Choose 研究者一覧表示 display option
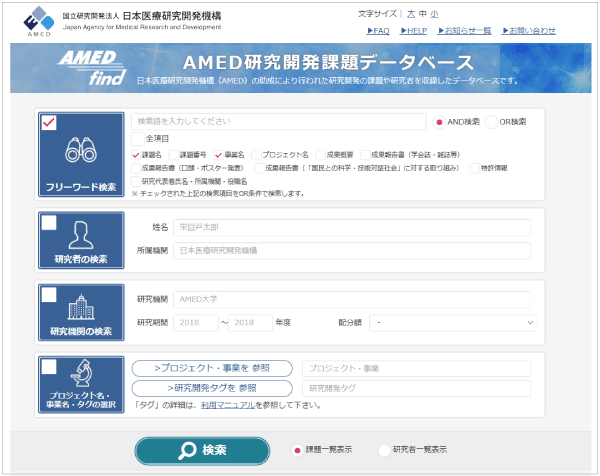Screen dimensions: 600x476 [384, 450]
